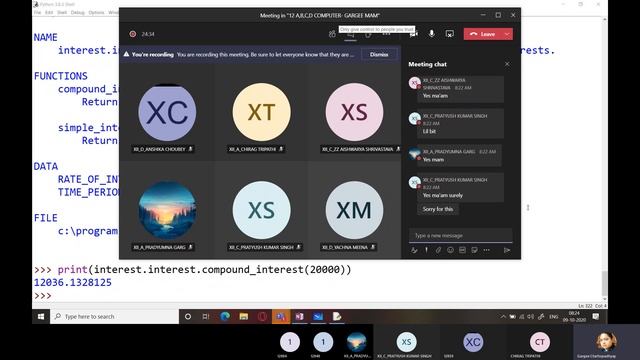Stop sharing screen icon in meeting toolbar
This screenshot has width=640, height=360.
pyautogui.click(x=449, y=34)
